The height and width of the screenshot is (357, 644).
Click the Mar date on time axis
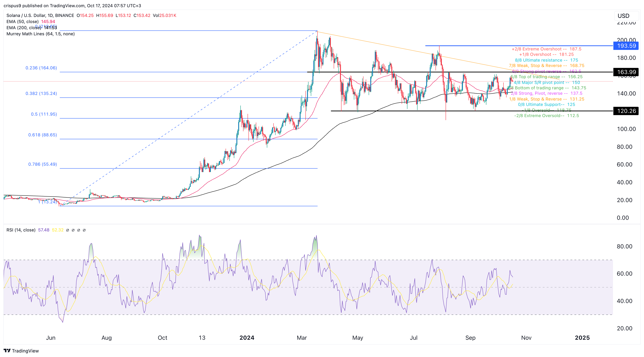click(x=302, y=338)
